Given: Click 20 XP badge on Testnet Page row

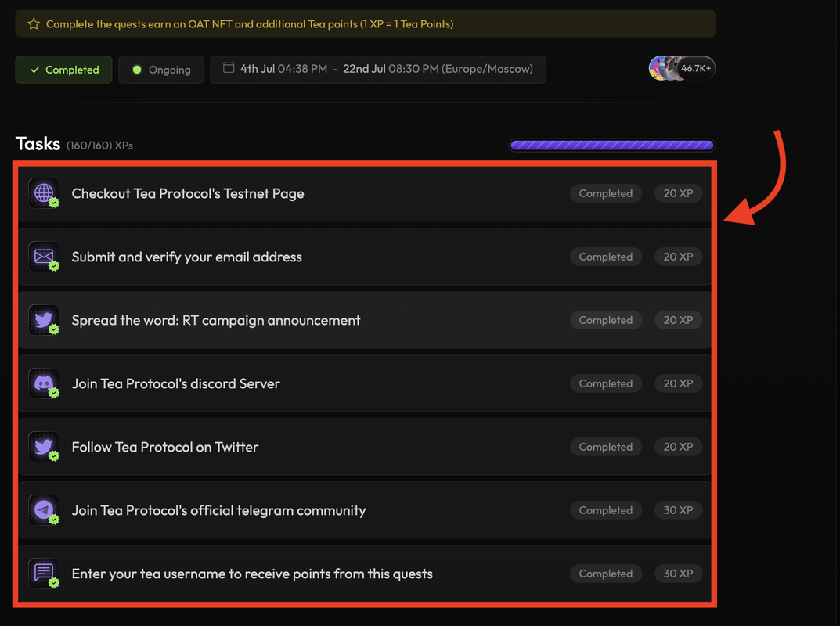Looking at the screenshot, I should pos(678,193).
